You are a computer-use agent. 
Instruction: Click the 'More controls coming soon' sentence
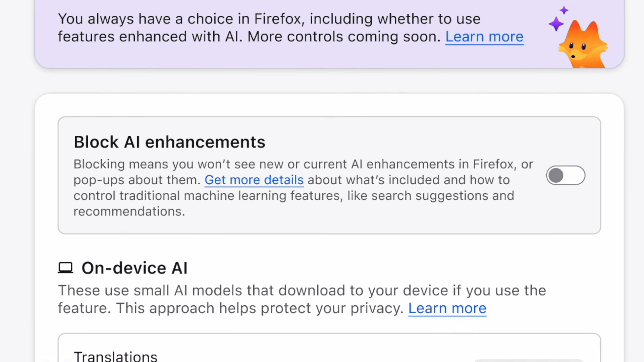coord(344,37)
